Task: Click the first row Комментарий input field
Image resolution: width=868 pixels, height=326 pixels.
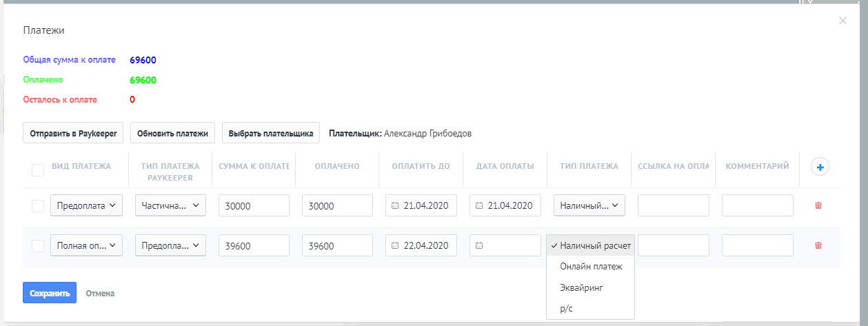Action: click(x=758, y=205)
